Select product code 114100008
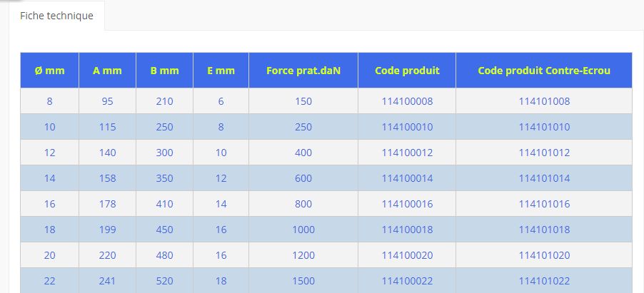 coord(407,101)
